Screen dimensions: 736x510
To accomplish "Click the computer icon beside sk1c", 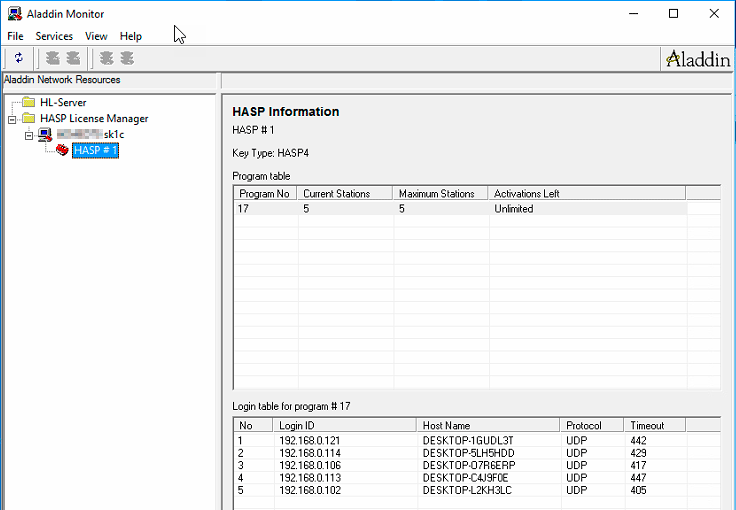I will click(45, 134).
